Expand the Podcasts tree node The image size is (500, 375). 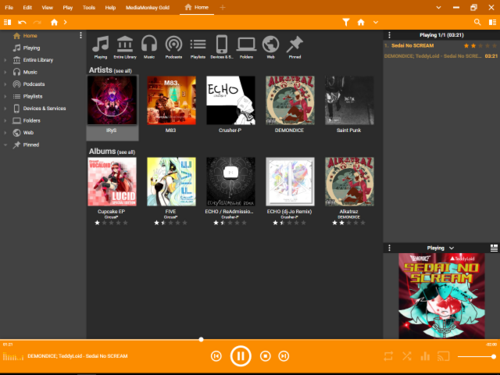(x=5, y=84)
